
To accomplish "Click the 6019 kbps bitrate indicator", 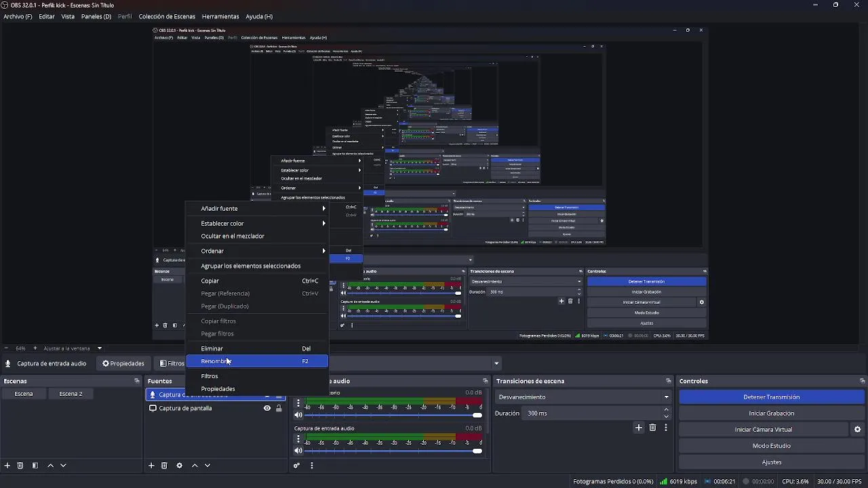I will point(678,482).
